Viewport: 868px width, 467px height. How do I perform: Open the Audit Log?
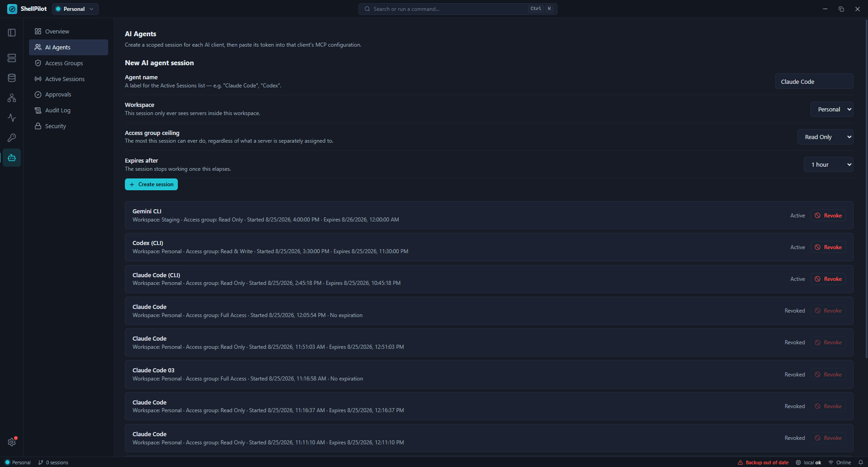(x=68, y=111)
